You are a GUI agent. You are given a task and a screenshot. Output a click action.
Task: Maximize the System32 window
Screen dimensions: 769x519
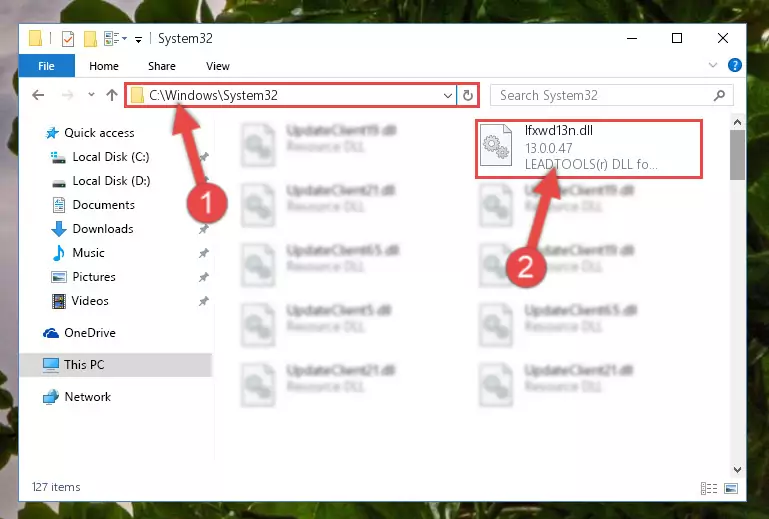point(677,38)
